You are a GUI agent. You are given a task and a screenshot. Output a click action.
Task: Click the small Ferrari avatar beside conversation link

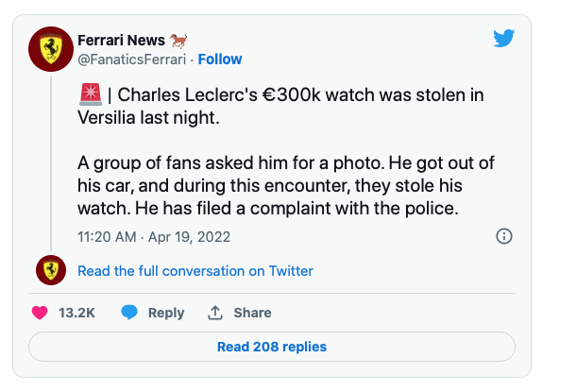[x=51, y=270]
